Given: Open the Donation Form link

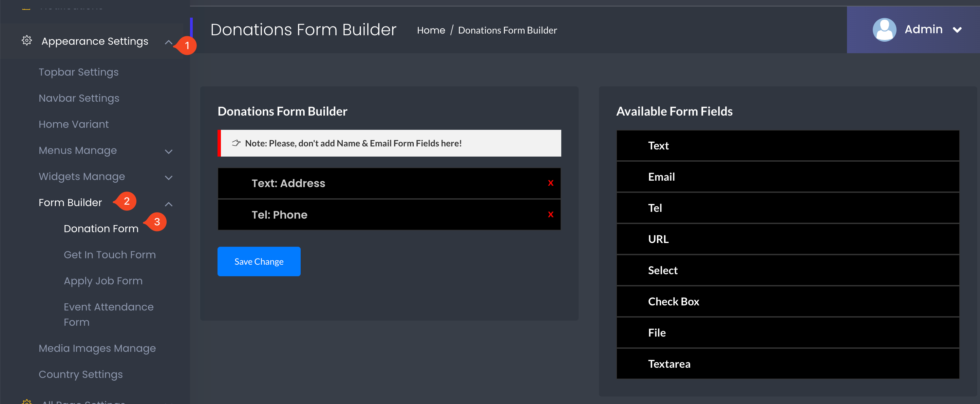Looking at the screenshot, I should pyautogui.click(x=101, y=229).
